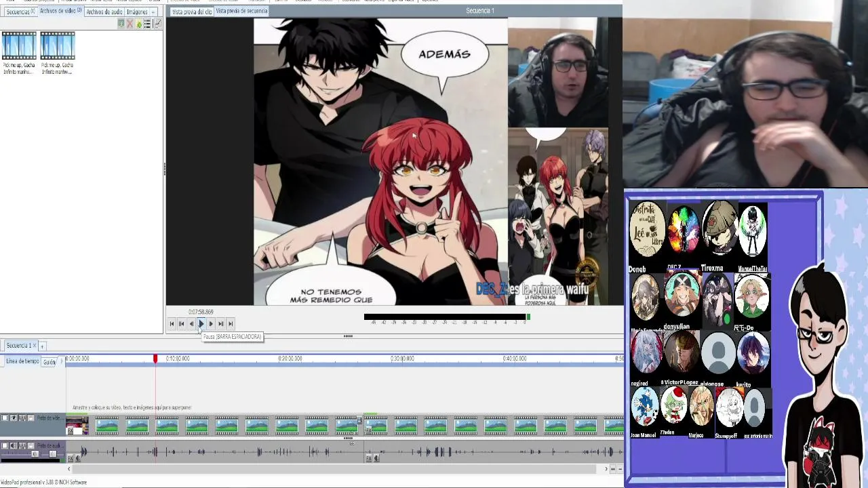Jump to previous clip edge button

(x=181, y=324)
